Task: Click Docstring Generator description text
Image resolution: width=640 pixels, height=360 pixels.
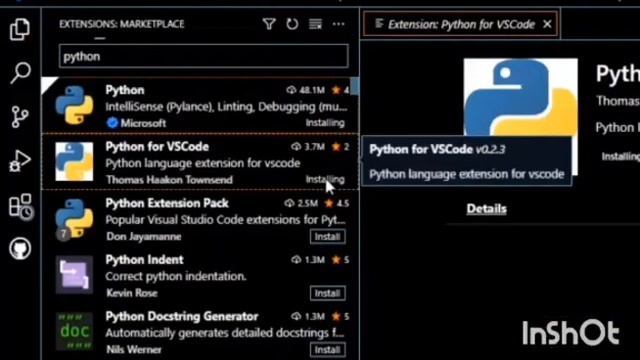Action: 225,333
